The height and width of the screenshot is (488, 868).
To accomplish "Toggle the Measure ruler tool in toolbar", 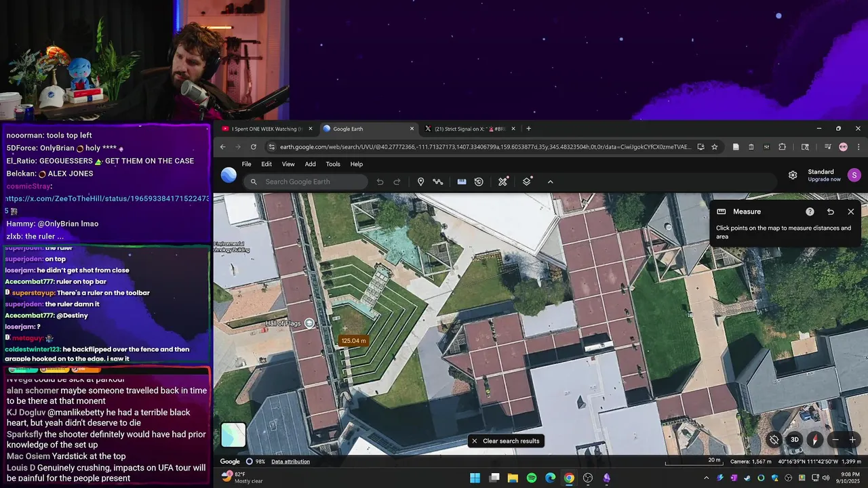I will 462,182.
